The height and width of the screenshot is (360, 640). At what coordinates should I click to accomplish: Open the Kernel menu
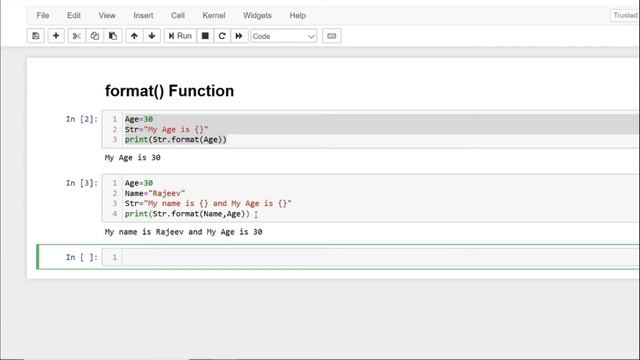click(x=214, y=16)
